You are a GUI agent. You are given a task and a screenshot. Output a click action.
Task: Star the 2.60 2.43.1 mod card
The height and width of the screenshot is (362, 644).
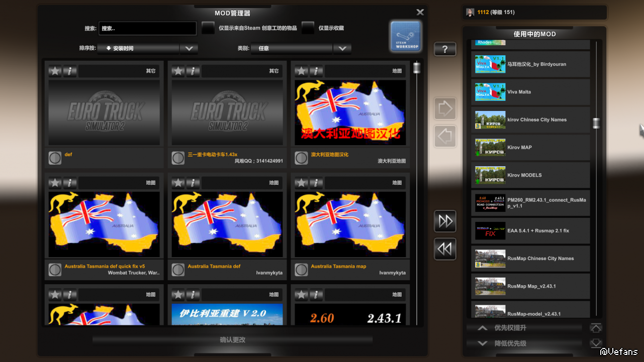(x=302, y=295)
